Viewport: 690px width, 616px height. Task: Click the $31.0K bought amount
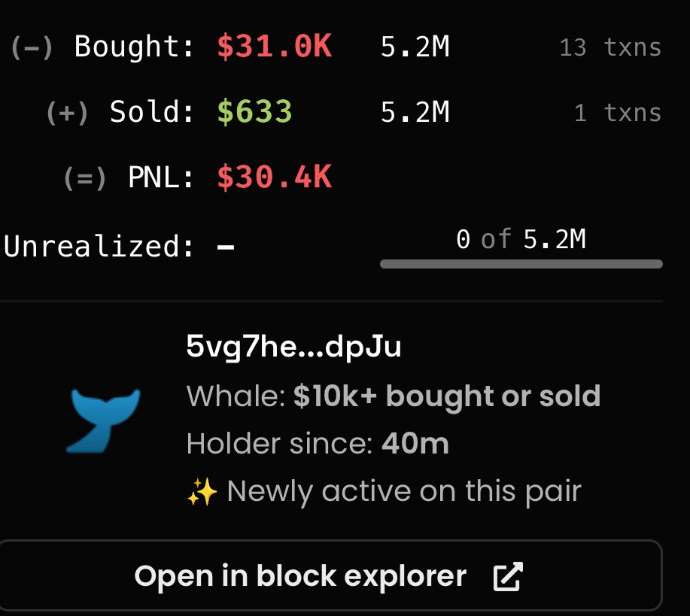(275, 46)
